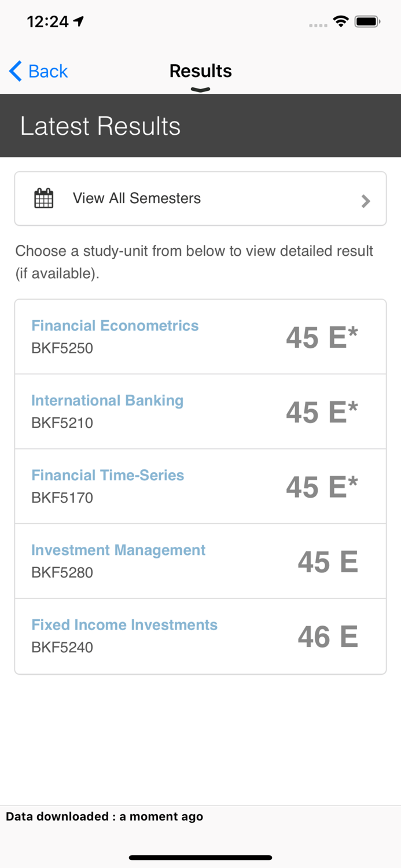
Task: Select the View All Semesters label
Action: point(137,198)
